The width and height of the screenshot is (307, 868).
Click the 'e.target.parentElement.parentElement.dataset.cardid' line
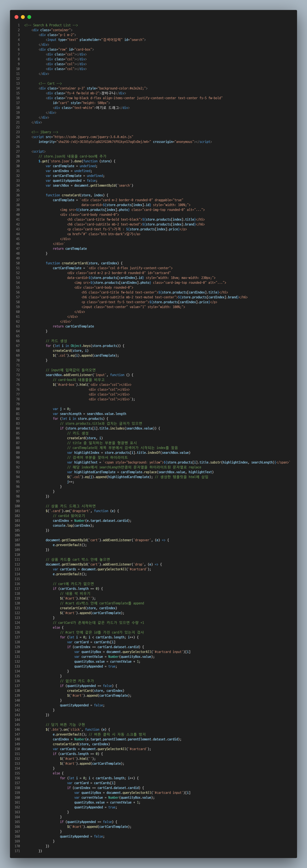[117, 739]
